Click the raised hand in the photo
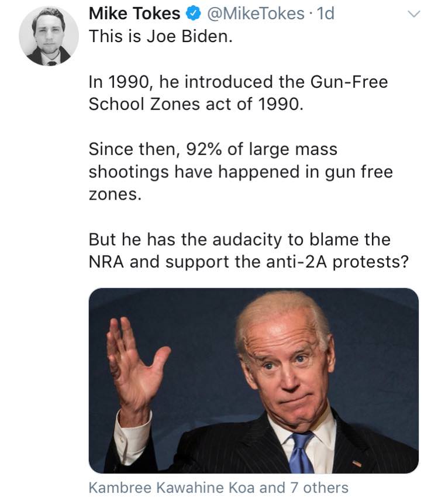This screenshot has height=504, width=438. [135, 366]
